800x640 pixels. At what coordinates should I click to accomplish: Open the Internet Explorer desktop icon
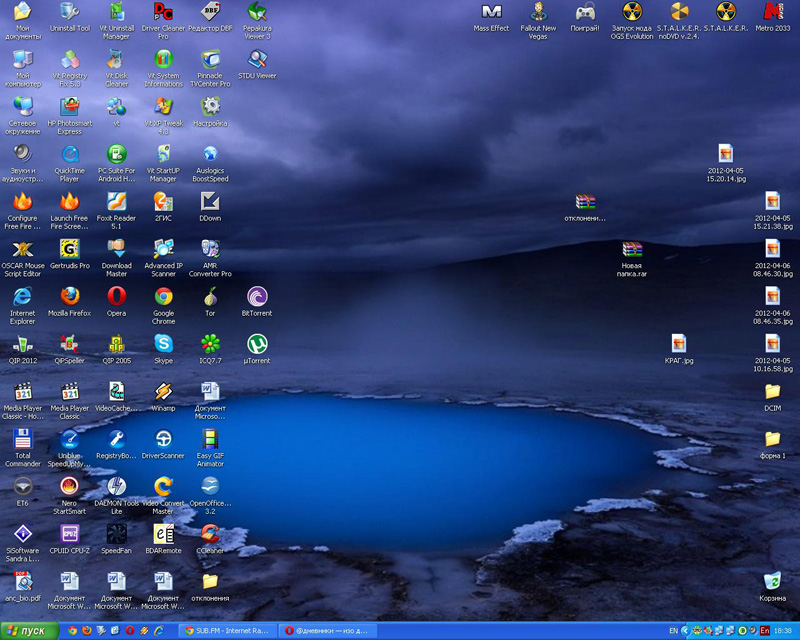tap(23, 305)
